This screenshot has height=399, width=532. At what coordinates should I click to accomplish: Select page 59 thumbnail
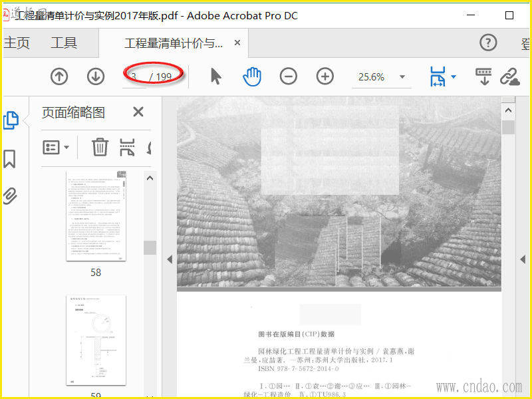[96, 340]
